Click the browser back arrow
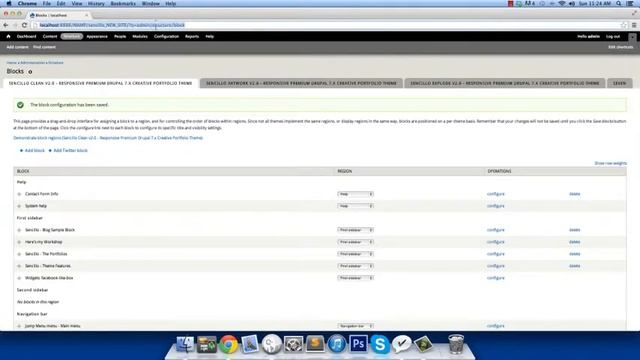The width and height of the screenshot is (640, 360). tap(6, 25)
